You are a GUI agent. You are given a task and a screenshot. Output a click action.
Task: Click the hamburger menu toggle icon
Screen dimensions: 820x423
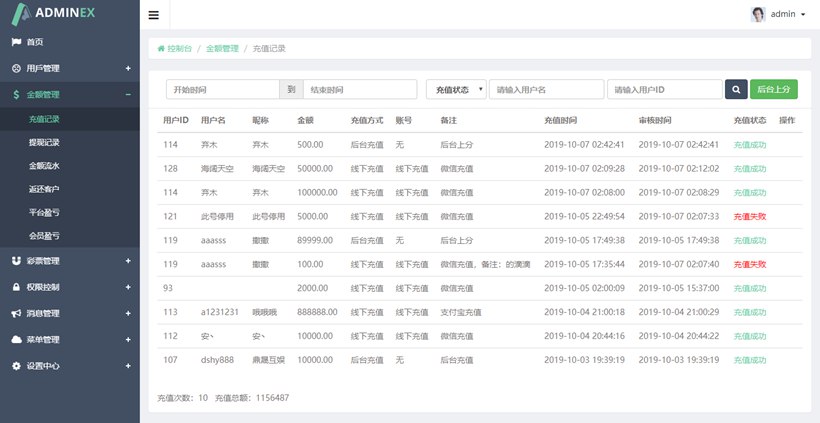(153, 15)
